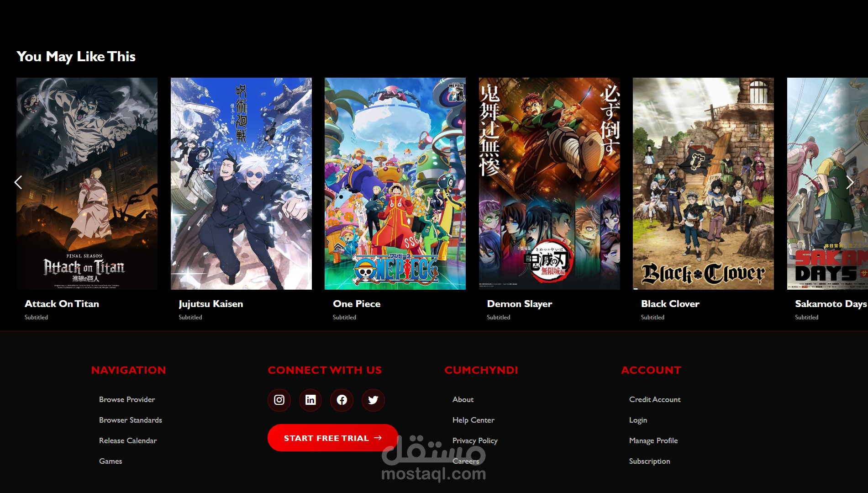
Task: Go to Browse Provider link
Action: (x=127, y=399)
